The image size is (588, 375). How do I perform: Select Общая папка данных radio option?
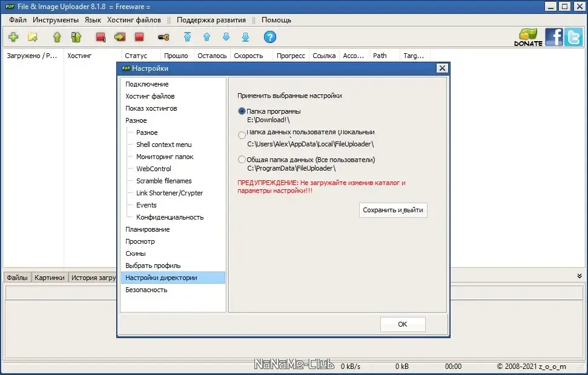pos(242,160)
